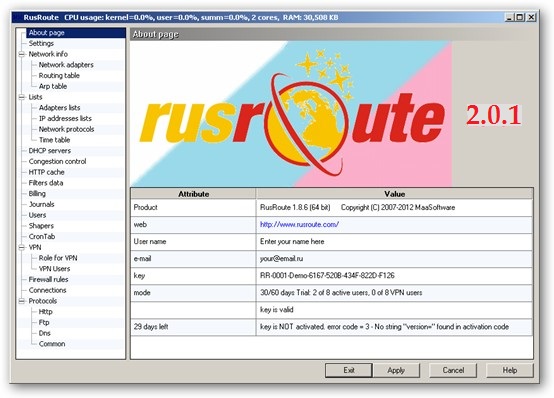Select Role for VPN item
Screen dimensions: 554x398
coord(58,258)
